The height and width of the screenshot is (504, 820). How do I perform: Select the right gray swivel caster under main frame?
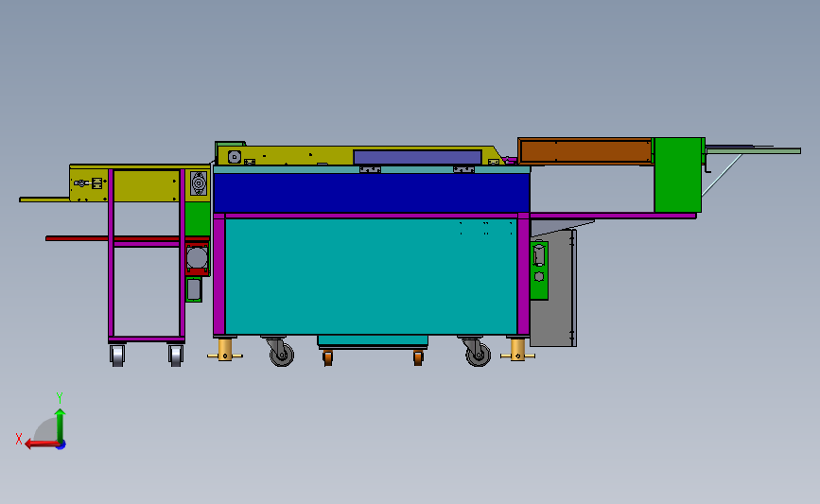click(x=476, y=352)
